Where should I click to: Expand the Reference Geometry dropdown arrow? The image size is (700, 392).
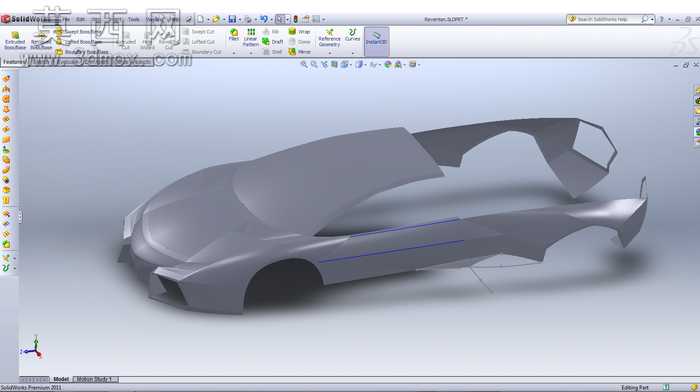pos(329,53)
